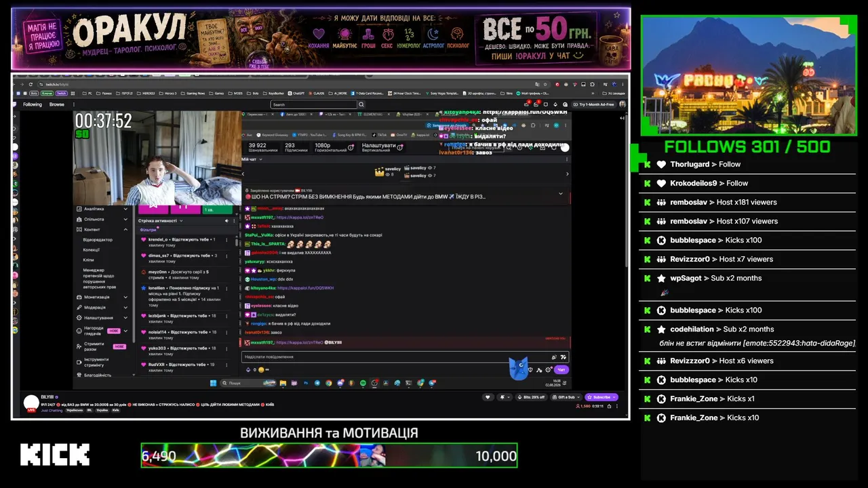This screenshot has width=868, height=488.
Task: Open the Мій чат dropdown
Action: [252, 159]
